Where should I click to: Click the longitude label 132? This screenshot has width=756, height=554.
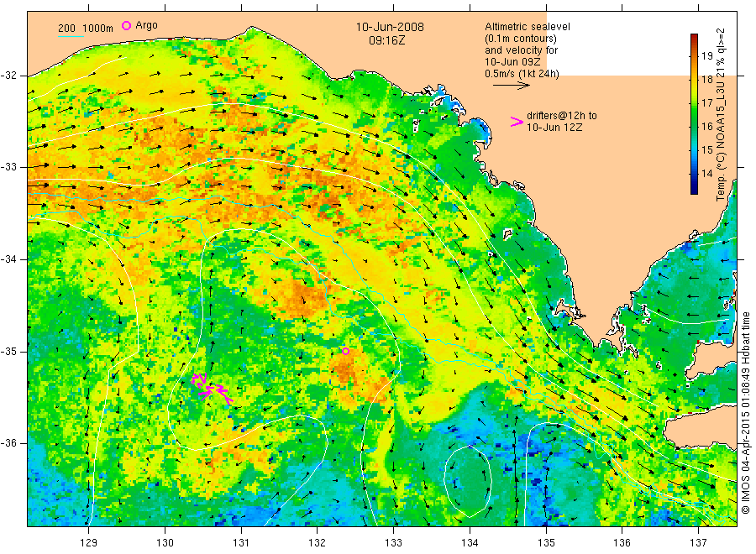click(318, 543)
